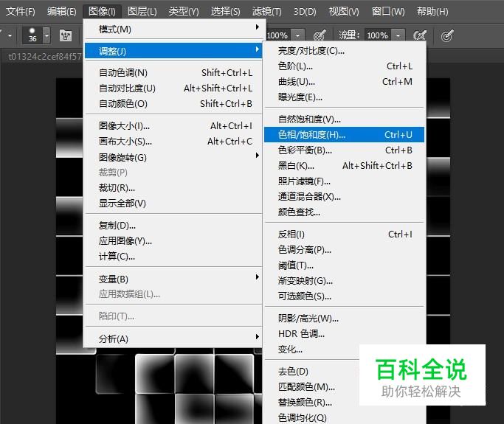Viewport: 504px width, 424px height.
Task: Choose 自动色调(N)
Action: pyautogui.click(x=173, y=72)
